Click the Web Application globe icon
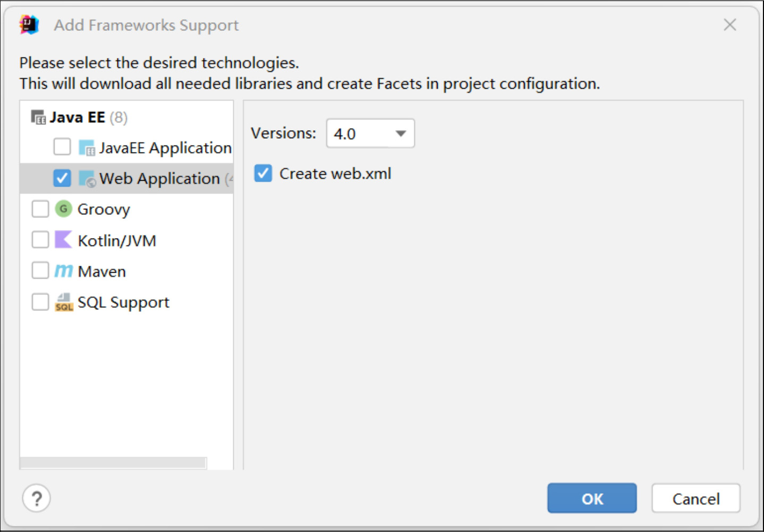Viewport: 764px width, 532px height. [x=87, y=179]
